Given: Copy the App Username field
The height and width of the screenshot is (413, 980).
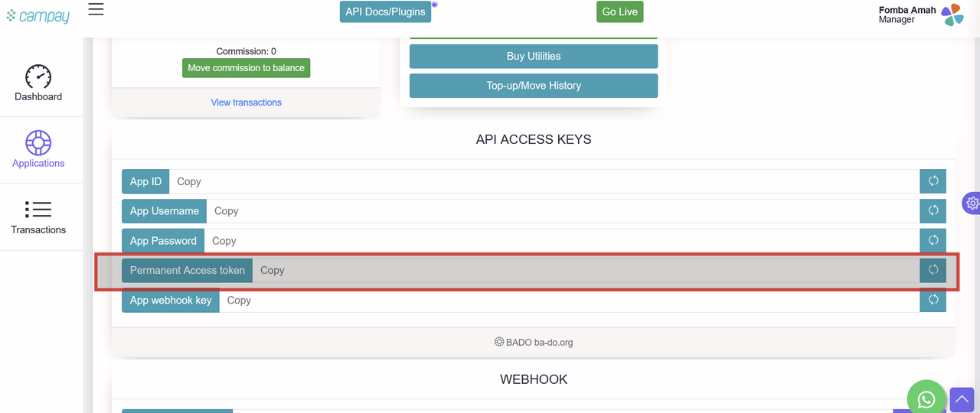Looking at the screenshot, I should (x=563, y=211).
